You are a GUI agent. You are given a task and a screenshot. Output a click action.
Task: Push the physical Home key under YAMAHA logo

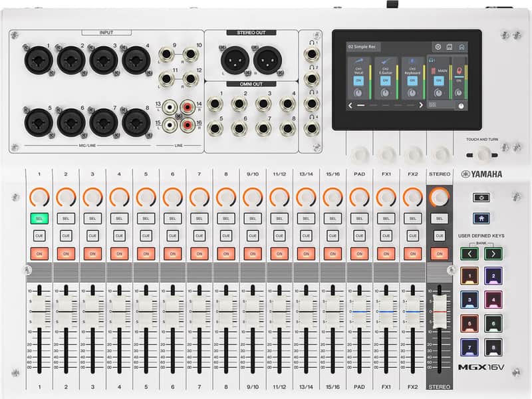[481, 218]
